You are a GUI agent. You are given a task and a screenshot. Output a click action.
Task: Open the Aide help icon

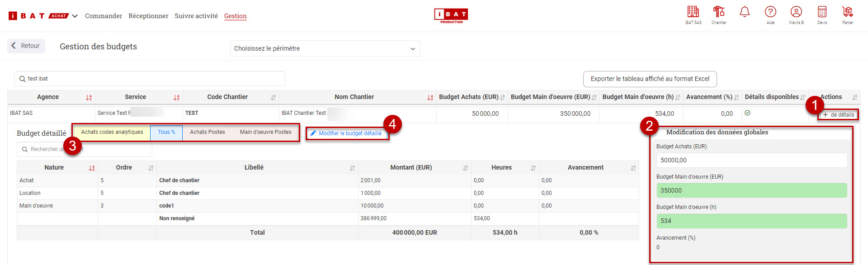coord(770,12)
